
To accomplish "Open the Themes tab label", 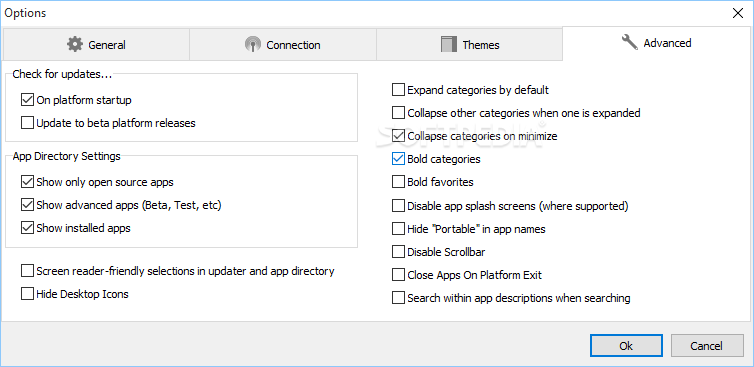I will (x=481, y=45).
